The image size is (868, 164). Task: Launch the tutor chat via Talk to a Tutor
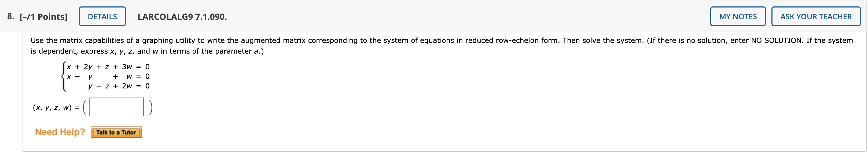coord(116,132)
